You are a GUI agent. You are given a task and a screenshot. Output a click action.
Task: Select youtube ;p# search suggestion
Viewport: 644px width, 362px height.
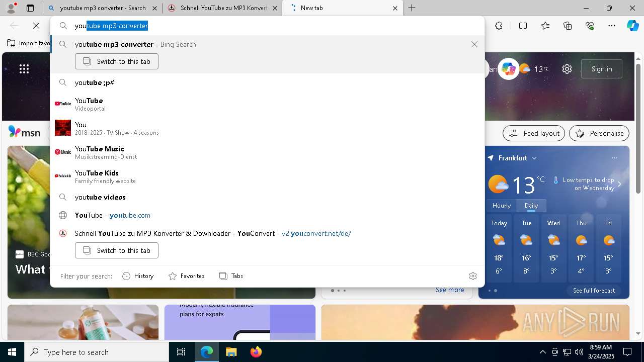click(267, 82)
